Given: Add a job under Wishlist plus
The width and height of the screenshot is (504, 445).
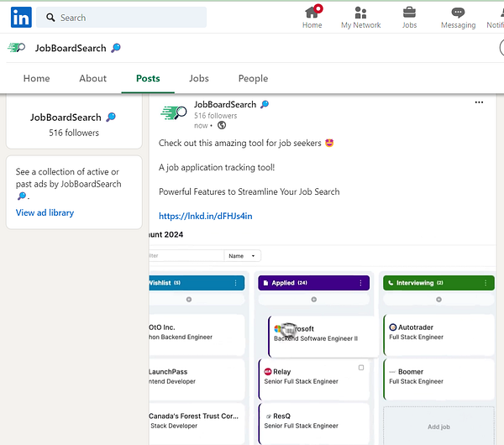Looking at the screenshot, I should [x=189, y=300].
